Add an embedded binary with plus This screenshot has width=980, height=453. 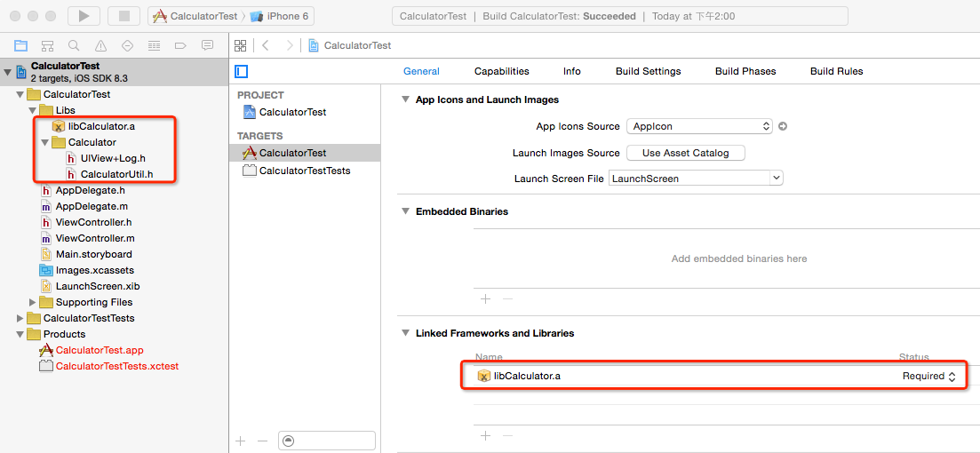(x=486, y=298)
